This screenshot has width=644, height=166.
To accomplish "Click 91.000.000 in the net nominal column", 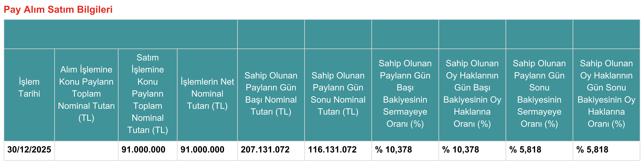I will pos(202,150).
